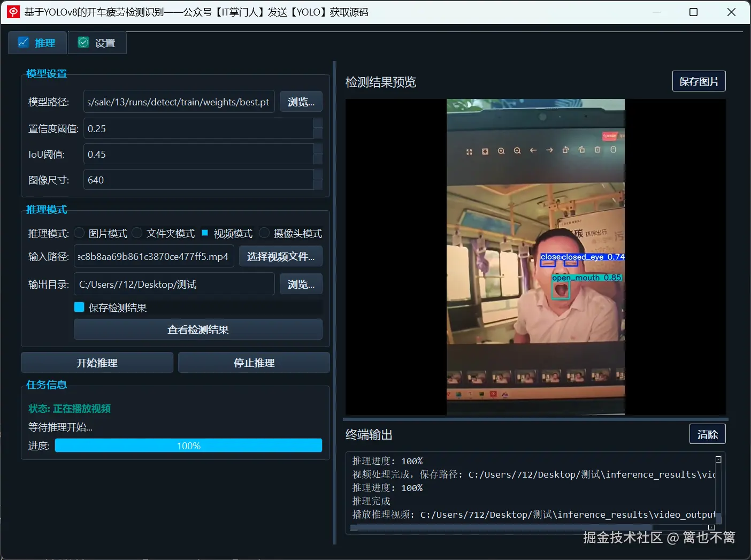Switch to the 推理 tab
751x560 pixels.
click(x=37, y=43)
